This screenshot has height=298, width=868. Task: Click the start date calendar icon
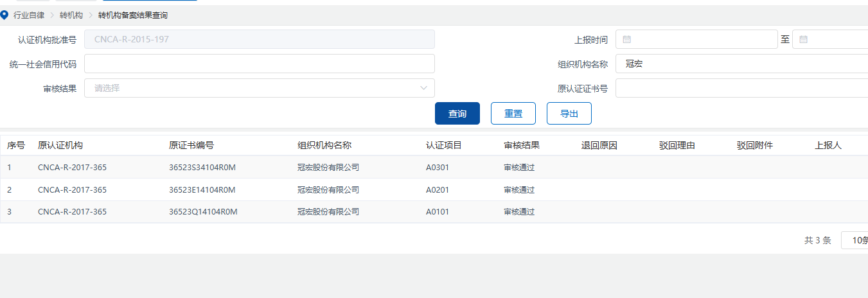(x=627, y=39)
